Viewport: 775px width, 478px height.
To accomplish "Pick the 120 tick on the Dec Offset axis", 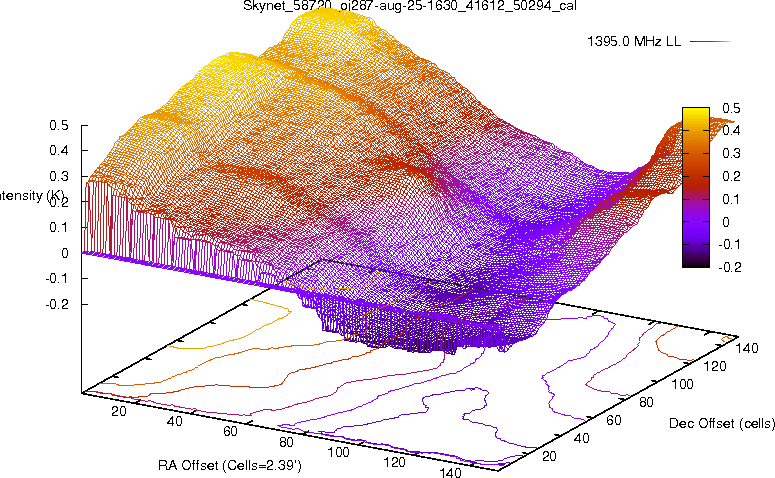I will click(x=715, y=366).
